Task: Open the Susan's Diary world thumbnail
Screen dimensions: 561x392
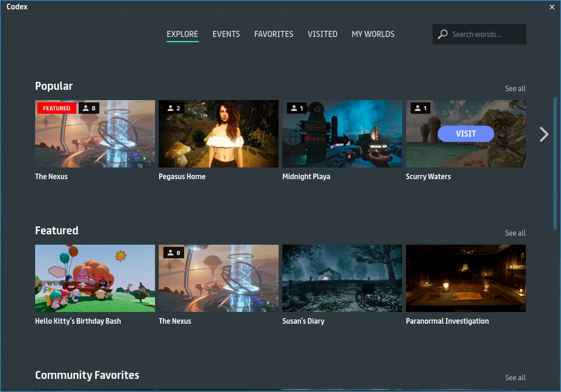Action: pyautogui.click(x=342, y=278)
